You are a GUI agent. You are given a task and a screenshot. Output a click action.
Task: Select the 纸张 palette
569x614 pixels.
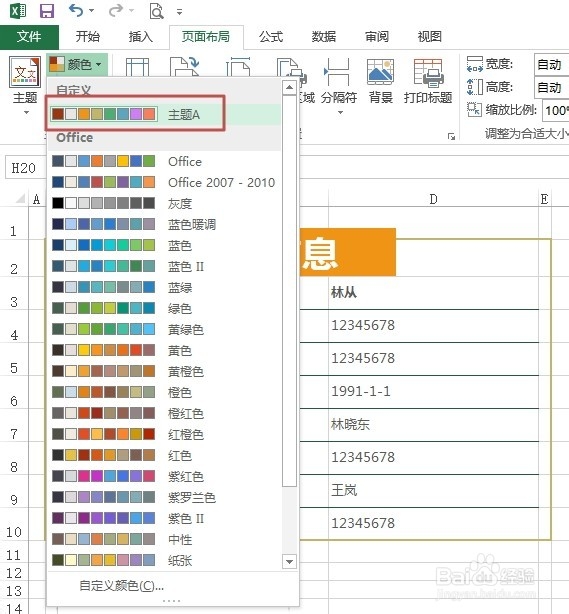tap(164, 561)
